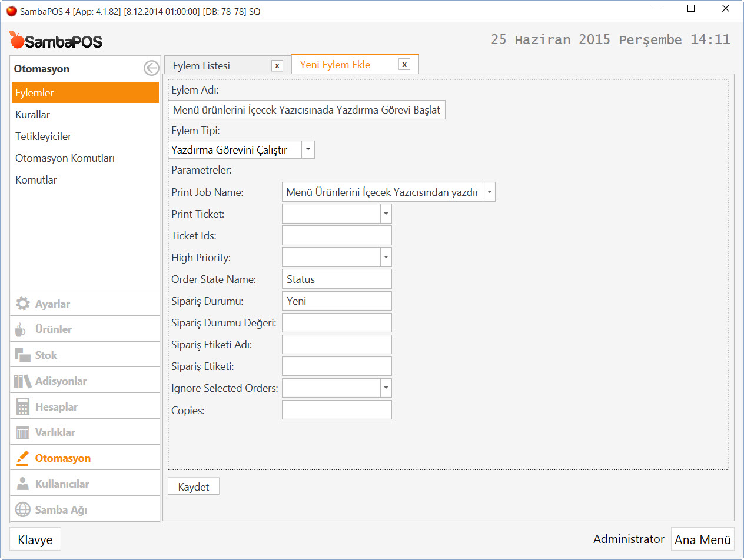Switch to the Eylem Listesi tab

202,66
